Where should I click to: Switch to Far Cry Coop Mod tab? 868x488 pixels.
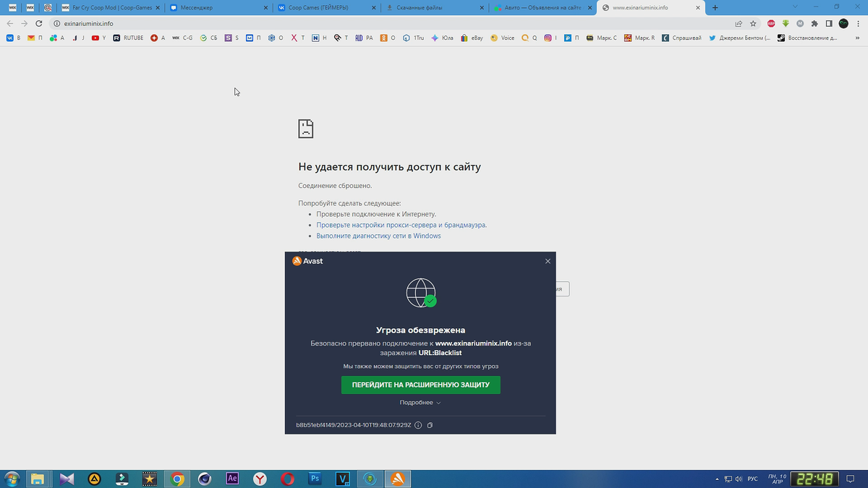111,7
